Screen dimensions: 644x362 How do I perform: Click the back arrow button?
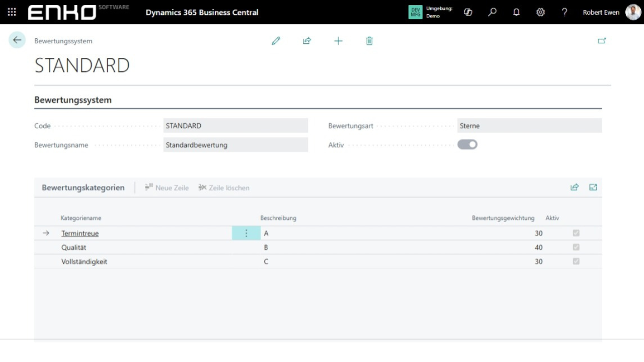[x=17, y=40]
